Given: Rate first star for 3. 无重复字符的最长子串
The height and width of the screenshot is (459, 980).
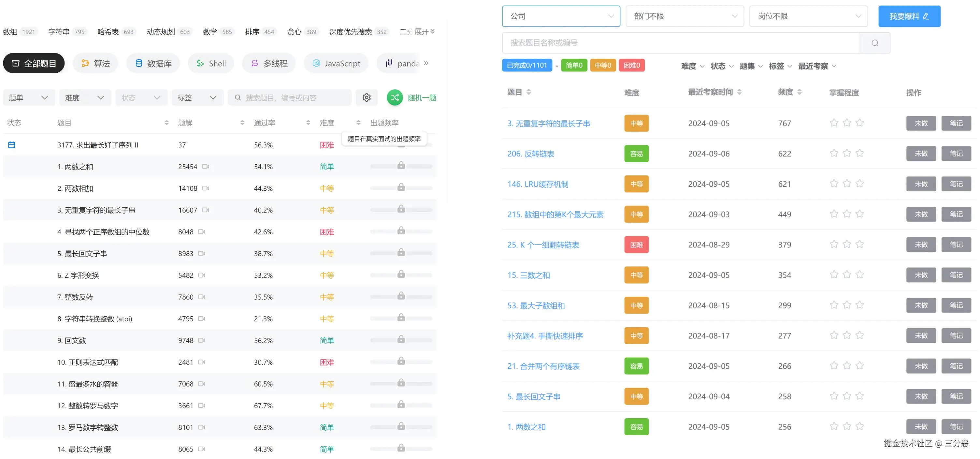Looking at the screenshot, I should point(834,123).
